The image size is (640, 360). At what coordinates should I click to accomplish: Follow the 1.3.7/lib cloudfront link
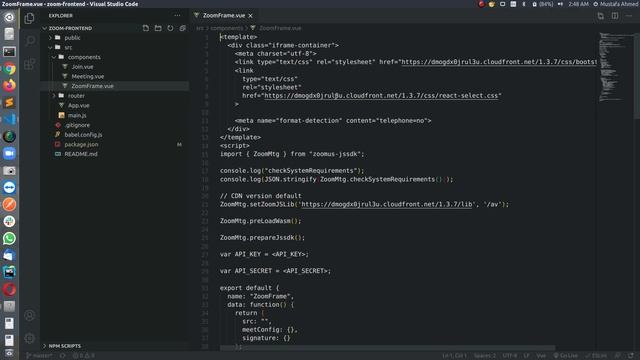[x=387, y=204]
